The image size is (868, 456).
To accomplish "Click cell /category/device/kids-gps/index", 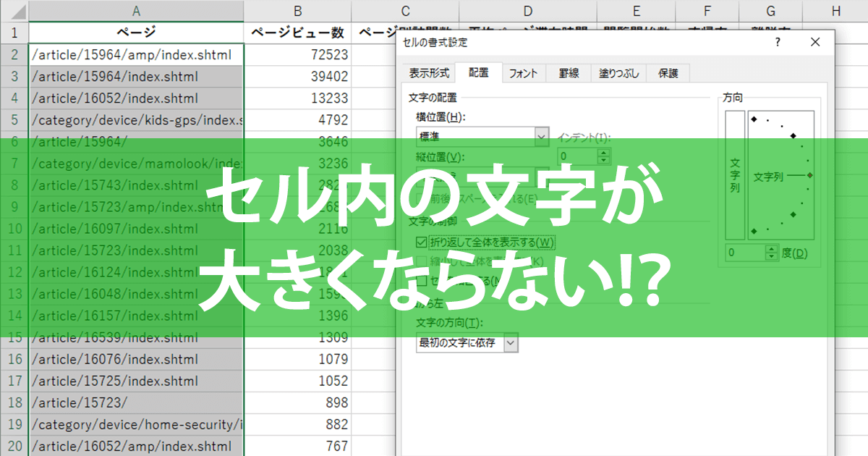I will [136, 119].
